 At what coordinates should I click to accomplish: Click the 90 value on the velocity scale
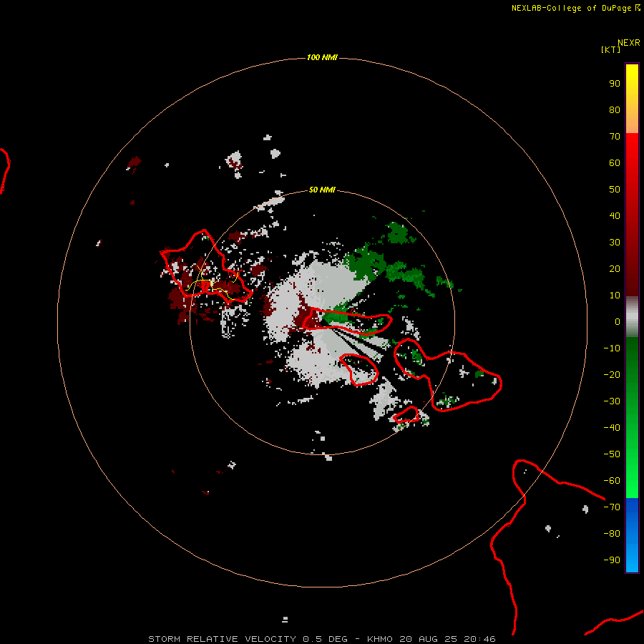pos(615,84)
